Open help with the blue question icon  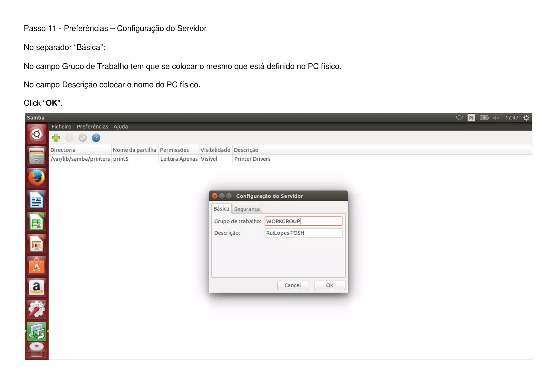tap(96, 138)
